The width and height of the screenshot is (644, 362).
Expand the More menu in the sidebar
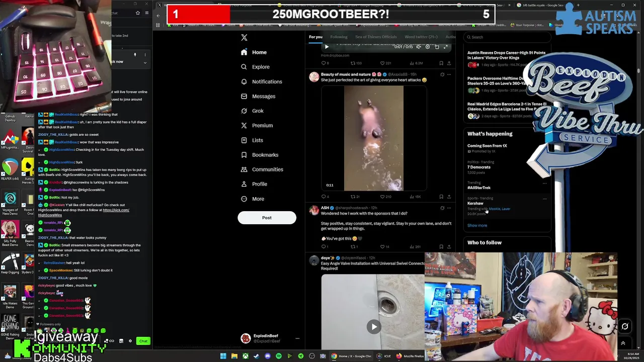[x=253, y=199]
